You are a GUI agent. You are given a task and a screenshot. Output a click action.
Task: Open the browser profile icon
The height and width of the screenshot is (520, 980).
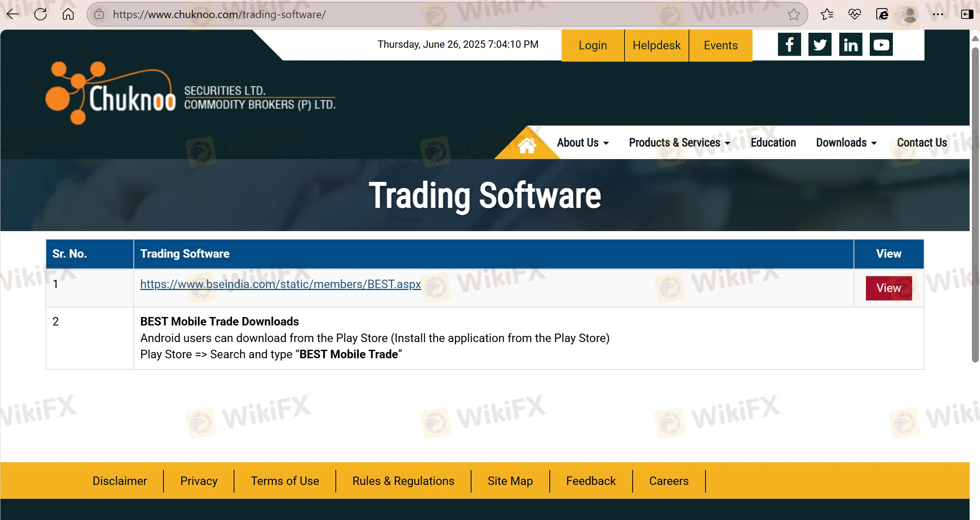coord(910,14)
